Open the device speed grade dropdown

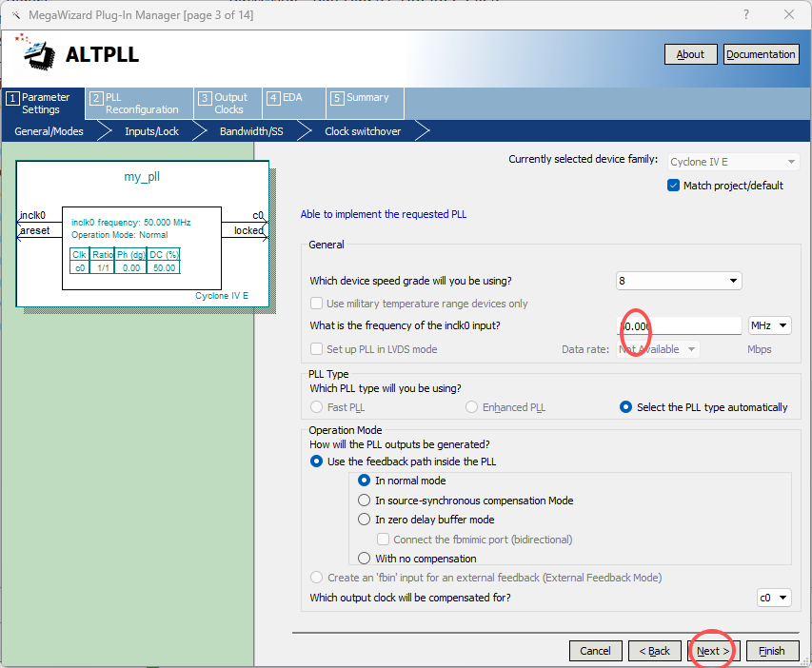click(x=679, y=281)
